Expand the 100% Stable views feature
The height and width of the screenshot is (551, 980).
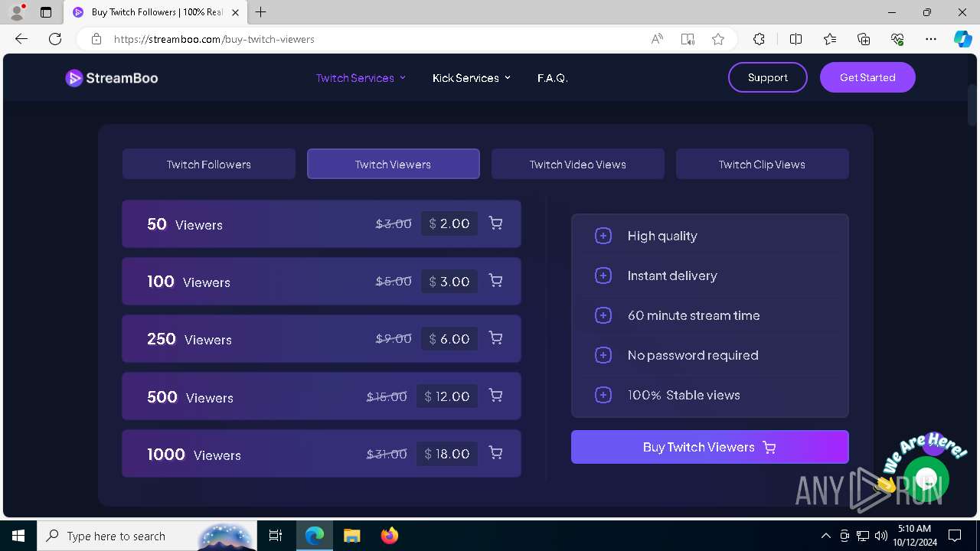tap(603, 395)
